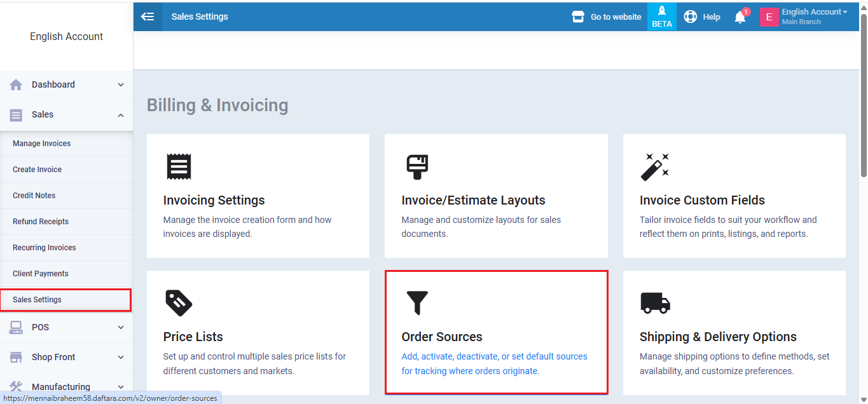Click the page vertical scrollbar
The height and width of the screenshot is (404, 868).
click(863, 95)
